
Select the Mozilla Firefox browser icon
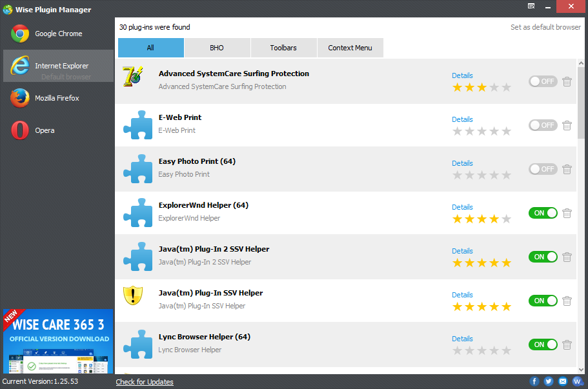click(x=20, y=98)
